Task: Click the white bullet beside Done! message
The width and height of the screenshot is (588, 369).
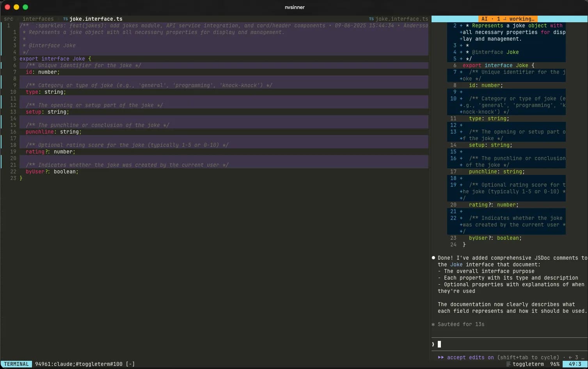Action: (x=433, y=258)
